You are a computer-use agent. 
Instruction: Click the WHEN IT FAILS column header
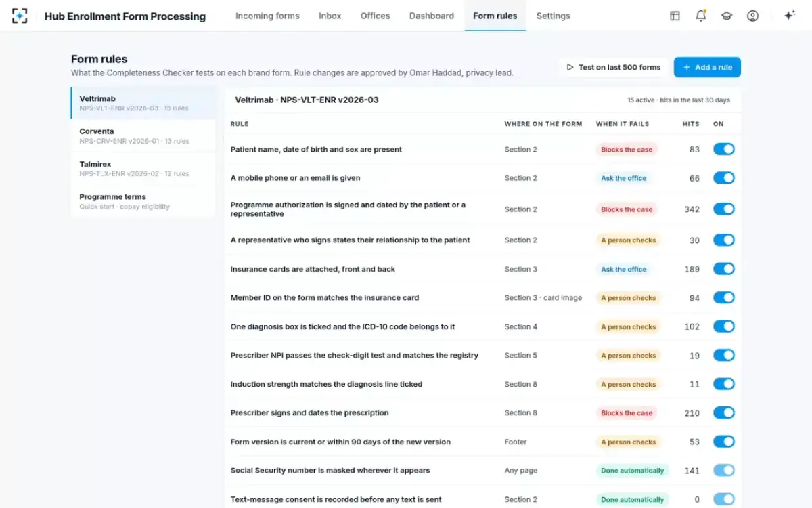point(623,124)
